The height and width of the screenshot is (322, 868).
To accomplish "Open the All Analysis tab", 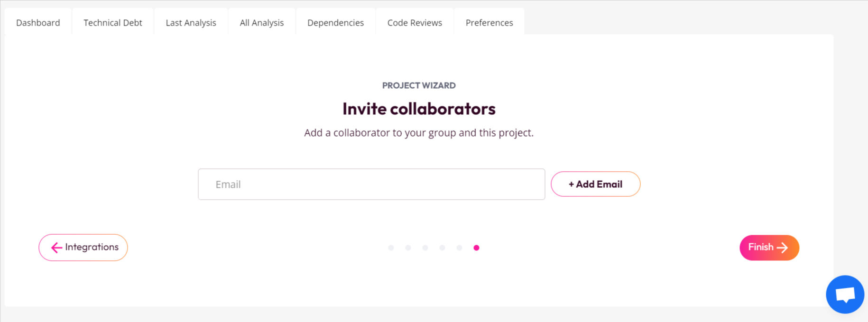I will (x=262, y=22).
